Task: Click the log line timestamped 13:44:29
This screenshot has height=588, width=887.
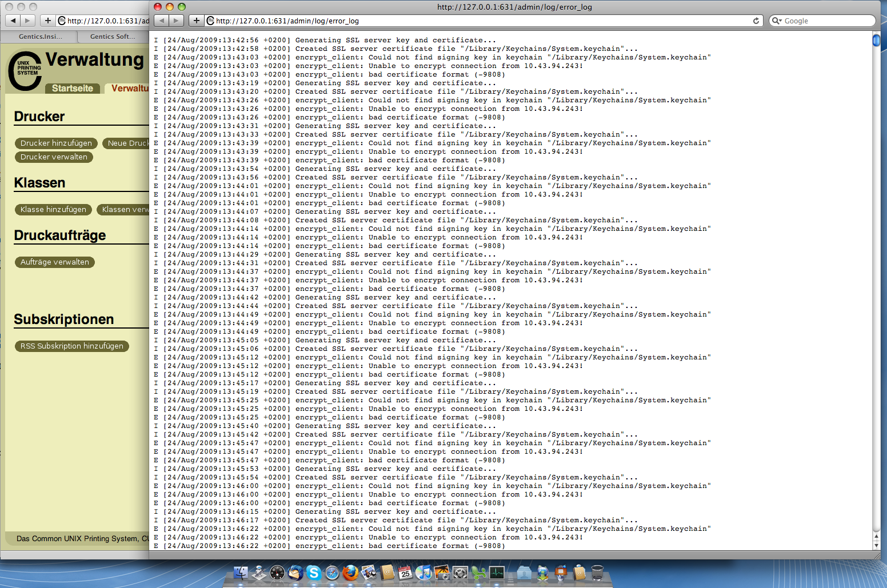Action: tap(325, 255)
